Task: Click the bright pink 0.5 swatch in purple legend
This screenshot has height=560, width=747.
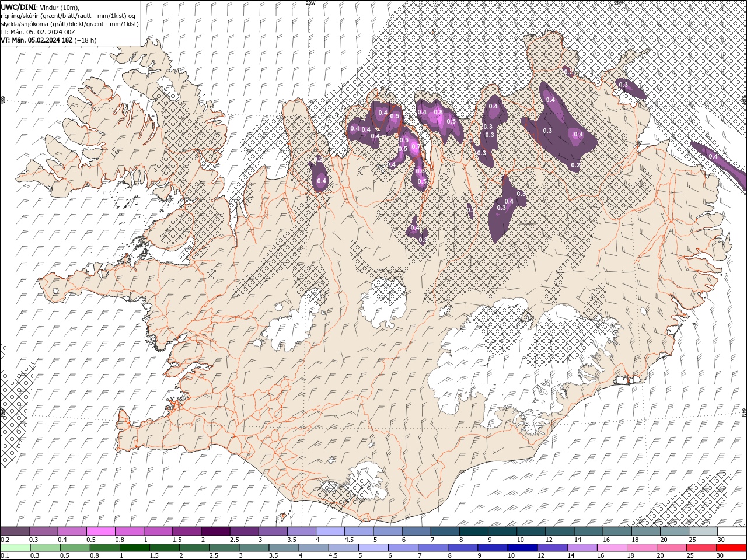Action: tap(101, 531)
